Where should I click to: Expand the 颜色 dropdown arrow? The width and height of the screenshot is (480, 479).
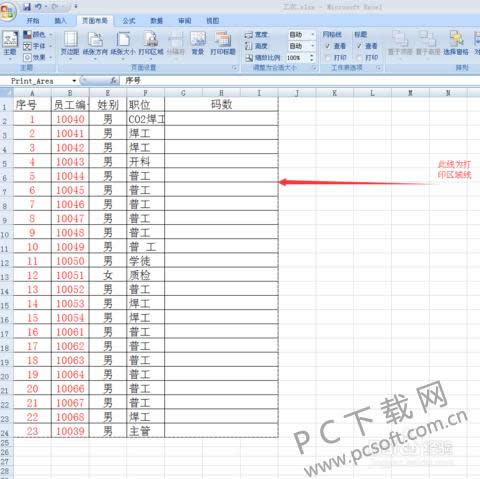click(x=51, y=35)
